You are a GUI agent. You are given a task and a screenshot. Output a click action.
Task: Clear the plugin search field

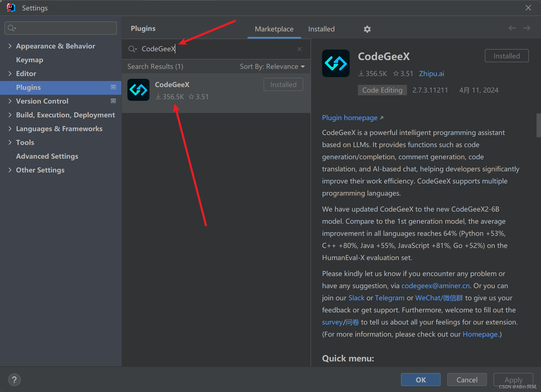point(299,49)
